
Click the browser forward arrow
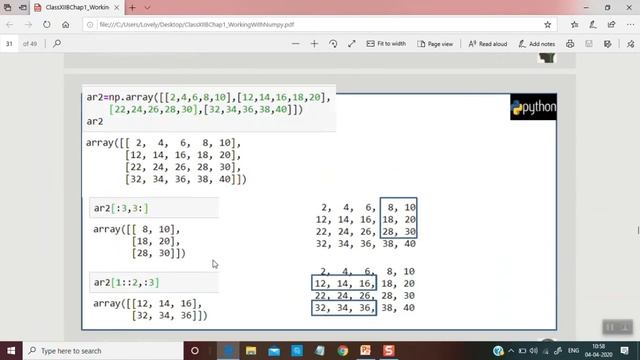[28, 25]
